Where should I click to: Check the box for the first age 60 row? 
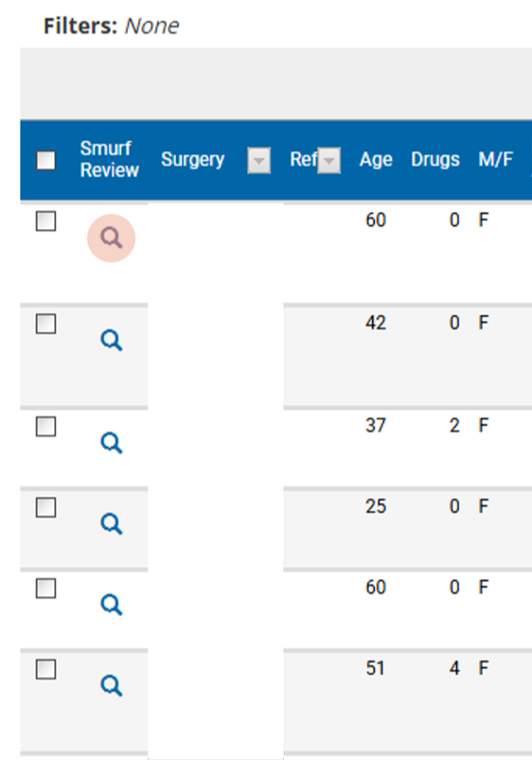click(x=46, y=221)
